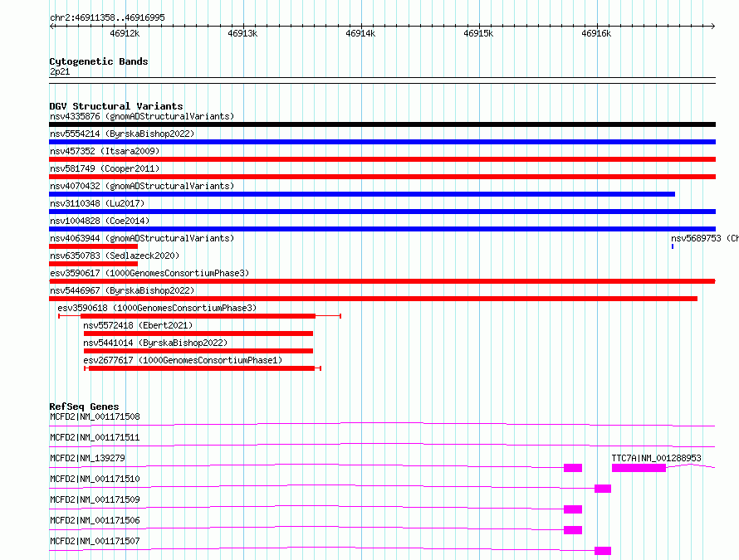Click the TTC7A NM_001288953 magenta exon block
This screenshot has width=739, height=560.
pos(639,468)
